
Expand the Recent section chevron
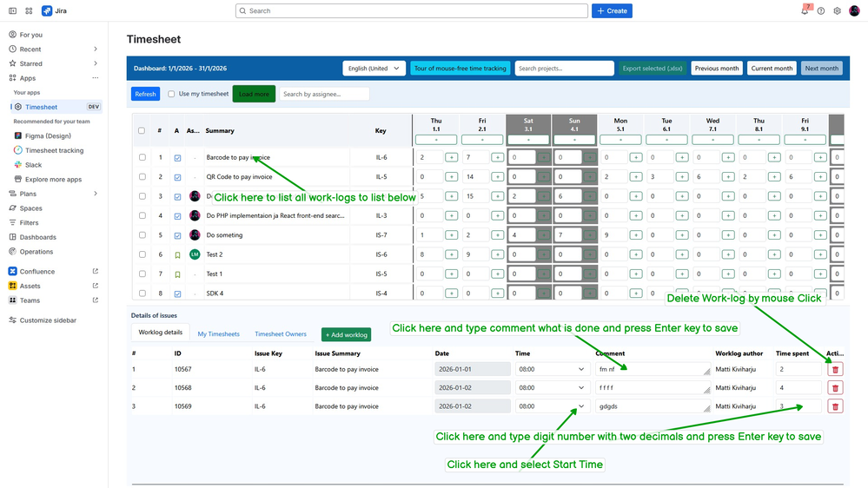click(96, 49)
